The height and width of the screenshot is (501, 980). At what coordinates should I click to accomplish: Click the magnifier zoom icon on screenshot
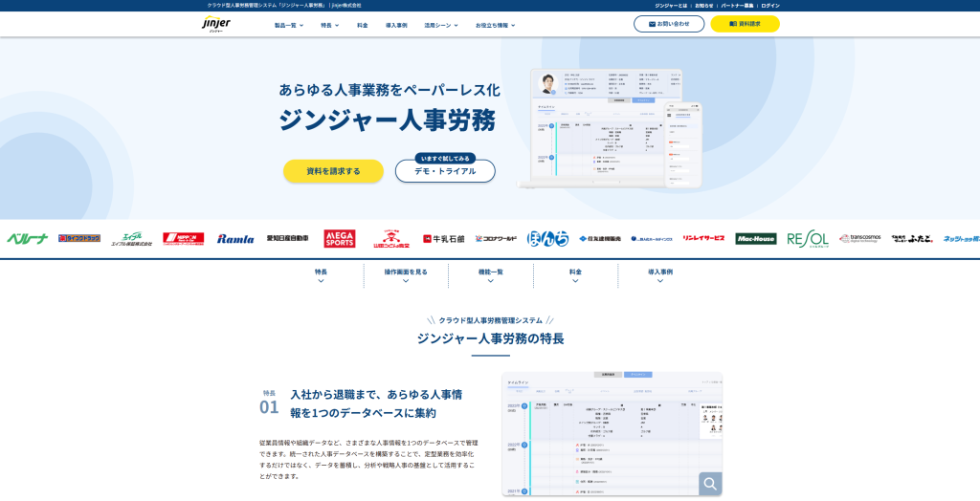[709, 484]
